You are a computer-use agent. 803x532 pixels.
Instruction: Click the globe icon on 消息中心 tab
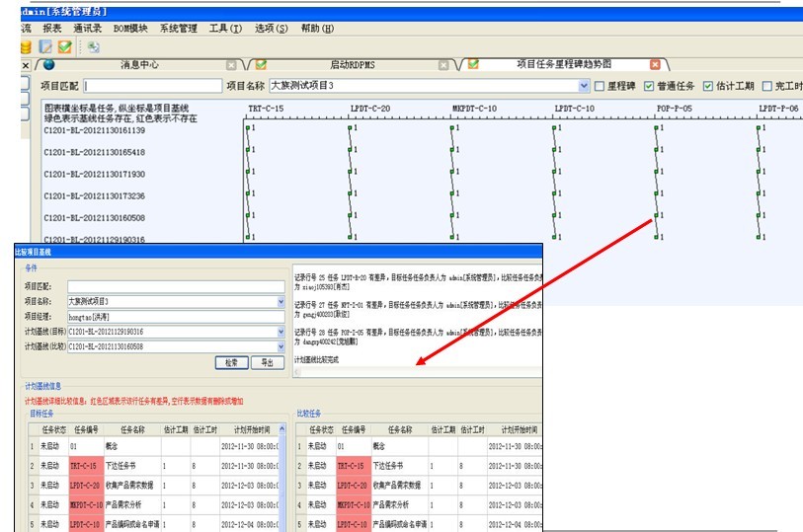pos(49,65)
